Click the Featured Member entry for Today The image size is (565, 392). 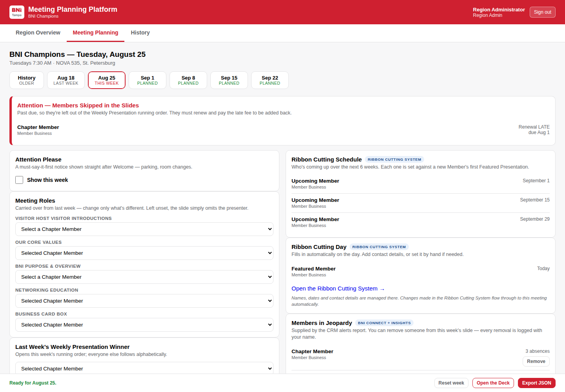(x=421, y=272)
